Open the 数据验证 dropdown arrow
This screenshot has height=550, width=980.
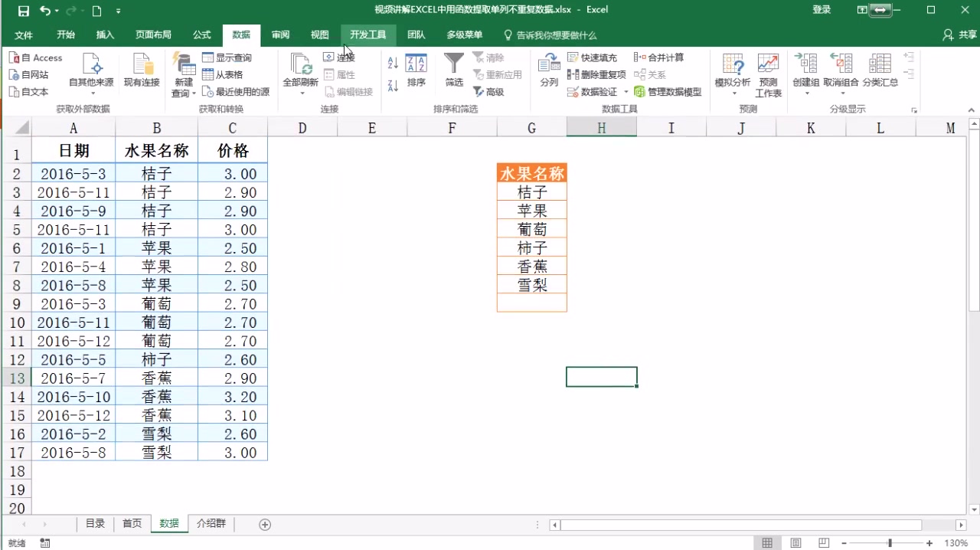(x=626, y=92)
